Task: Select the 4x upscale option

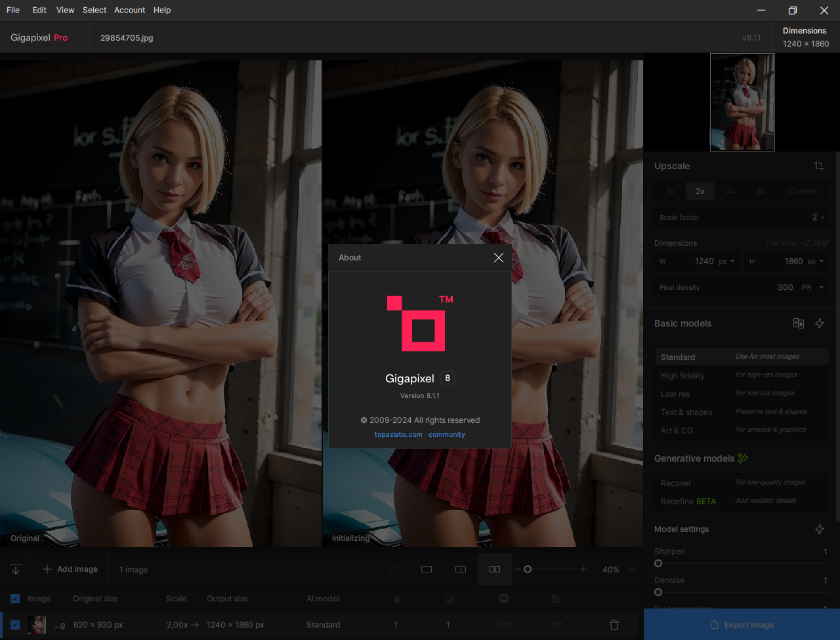Action: 730,191
